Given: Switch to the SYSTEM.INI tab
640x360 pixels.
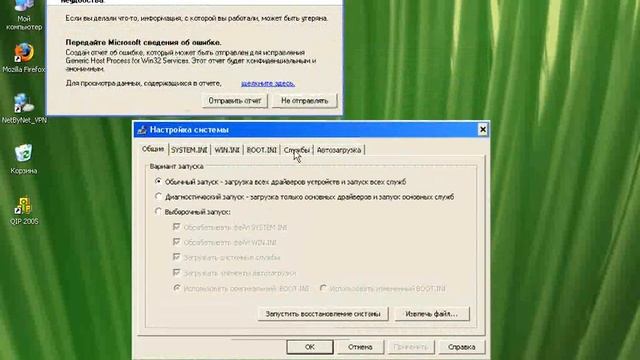Looking at the screenshot, I should 189,150.
